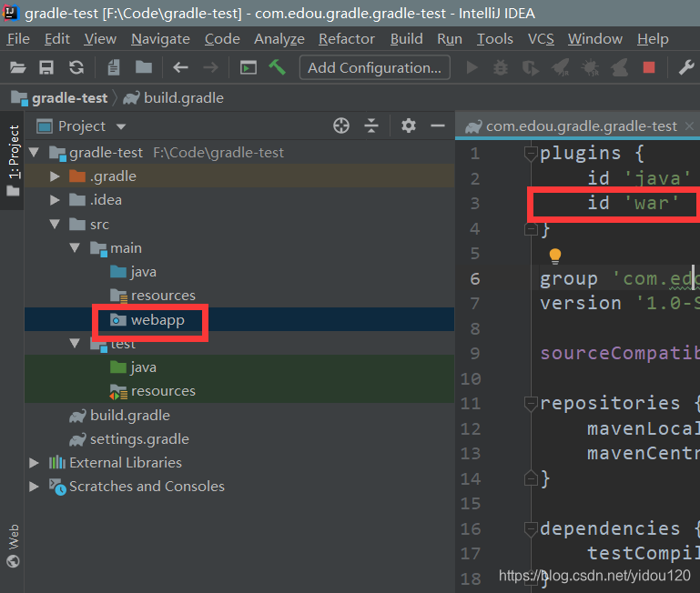Navigate back with the left arrow
700x593 pixels.
point(180,68)
